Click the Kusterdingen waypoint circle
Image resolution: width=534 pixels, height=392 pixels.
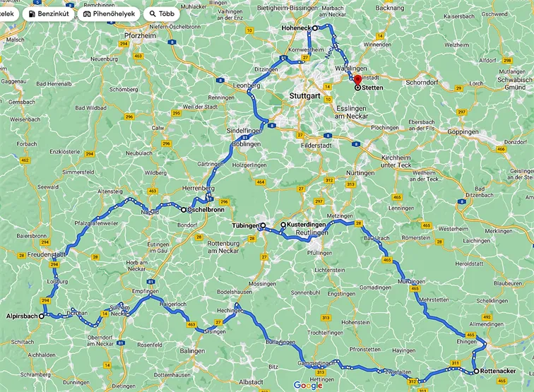point(283,225)
